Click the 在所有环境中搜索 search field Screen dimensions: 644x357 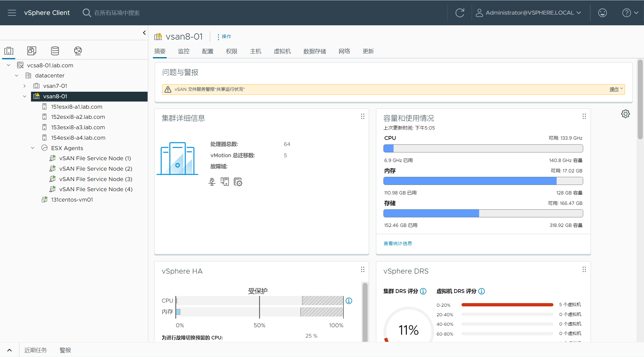pyautogui.click(x=117, y=13)
